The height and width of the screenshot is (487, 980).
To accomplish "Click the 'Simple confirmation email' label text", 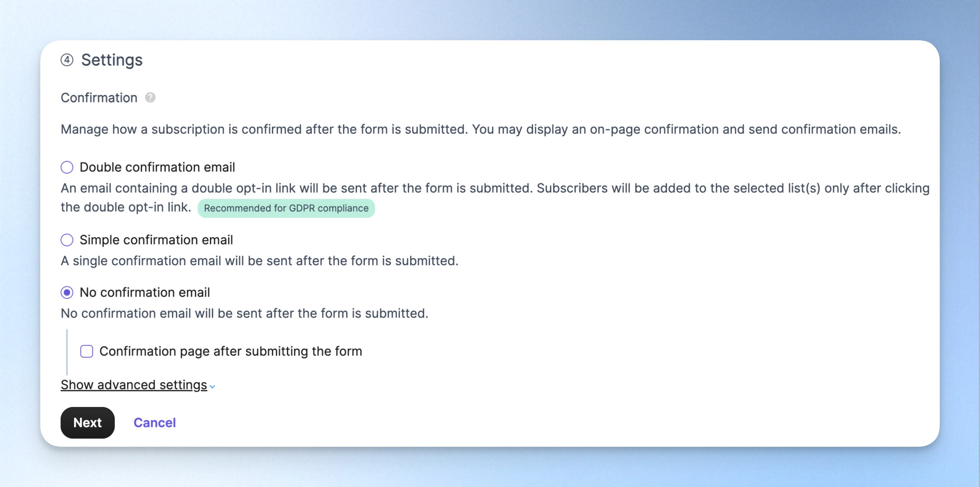I will (156, 240).
